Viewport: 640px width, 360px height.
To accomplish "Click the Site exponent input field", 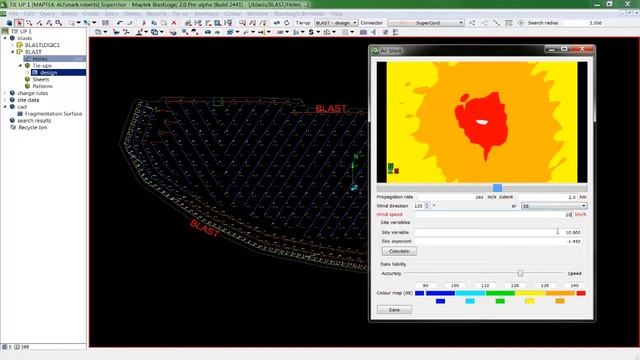I will pos(498,241).
